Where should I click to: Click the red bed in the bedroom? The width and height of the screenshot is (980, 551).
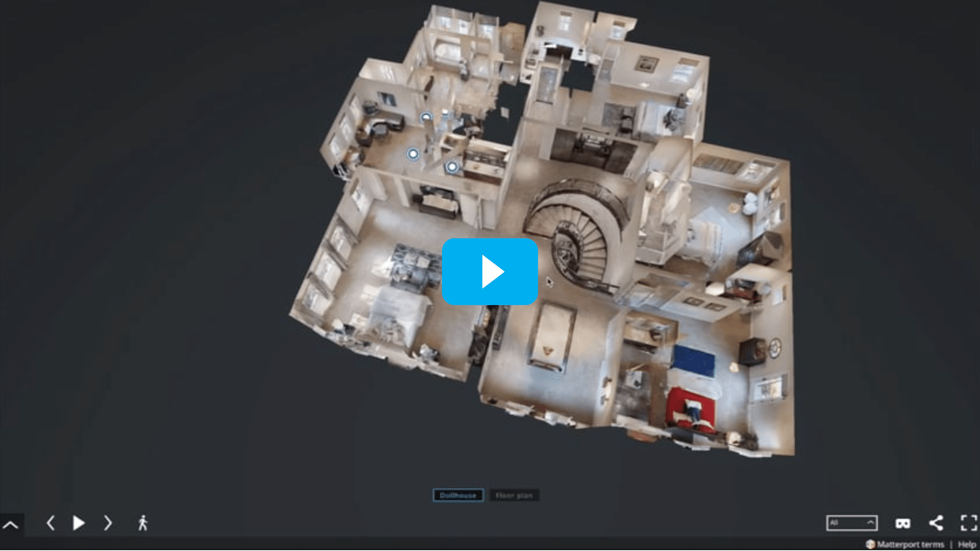tap(690, 409)
